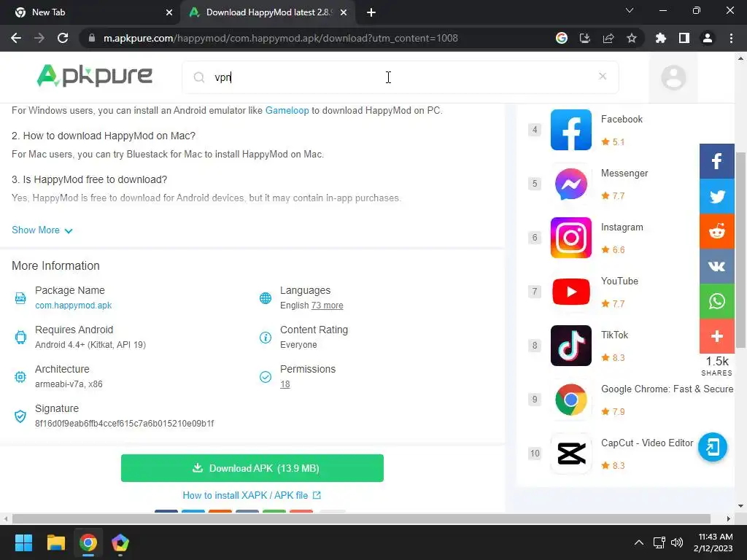This screenshot has width=747, height=560.
Task: Open the Extensions puzzle icon
Action: tap(660, 38)
